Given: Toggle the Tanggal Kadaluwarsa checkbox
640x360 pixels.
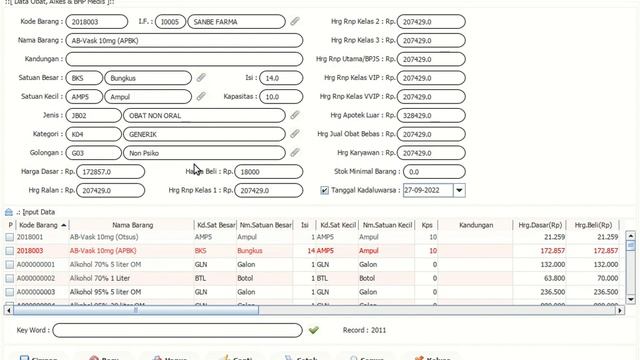Looking at the screenshot, I should (x=324, y=190).
